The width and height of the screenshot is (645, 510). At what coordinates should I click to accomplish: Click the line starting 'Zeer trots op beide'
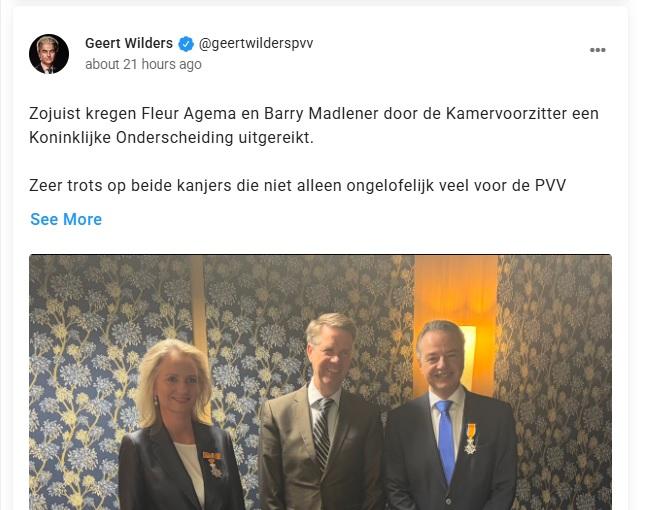(297, 185)
